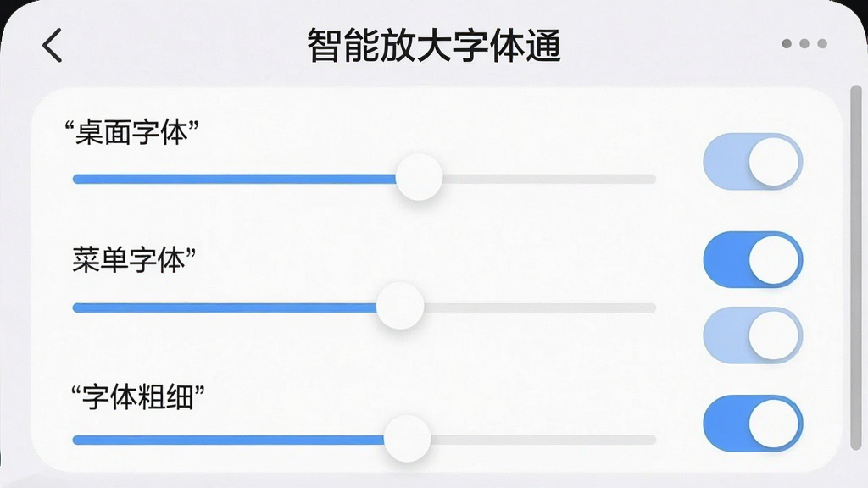Select the 桌面字体 label
Image resolution: width=868 pixels, height=488 pixels.
point(131,133)
